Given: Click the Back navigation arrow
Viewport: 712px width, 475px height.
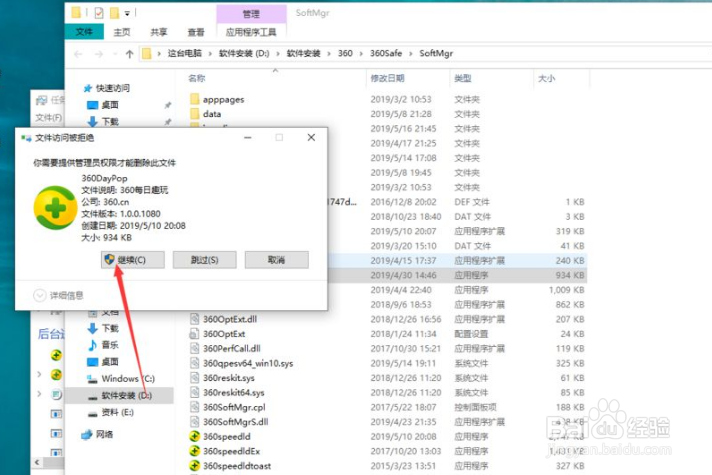Looking at the screenshot, I should click(x=78, y=54).
